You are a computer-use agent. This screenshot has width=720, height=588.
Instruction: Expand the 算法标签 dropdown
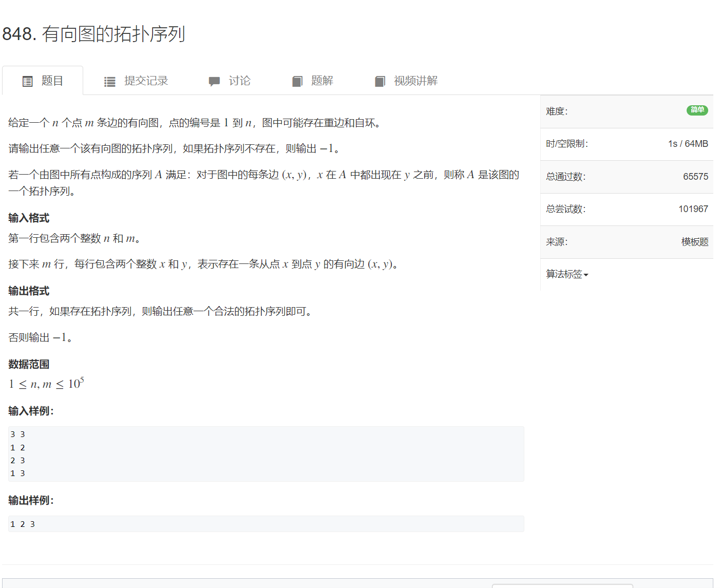click(567, 274)
